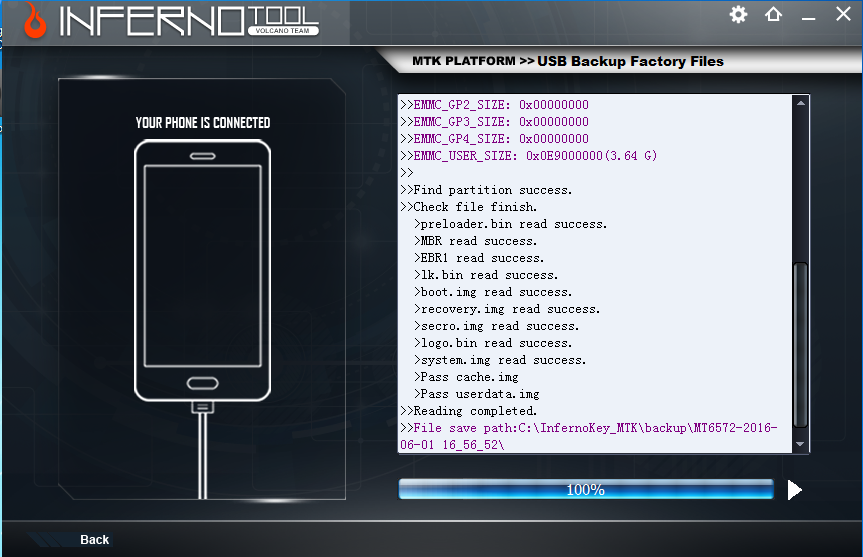Open settings via the gear icon
This screenshot has width=863, height=557.
point(738,14)
